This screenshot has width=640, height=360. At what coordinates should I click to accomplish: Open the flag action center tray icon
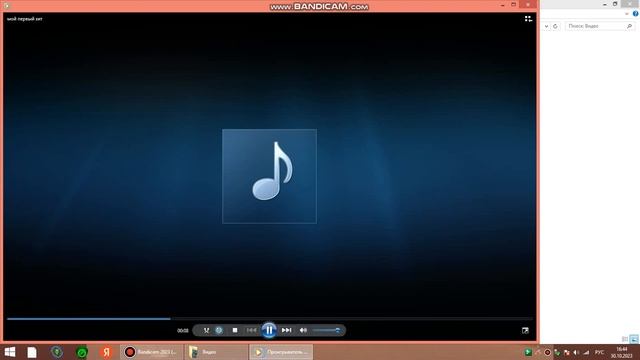point(567,352)
